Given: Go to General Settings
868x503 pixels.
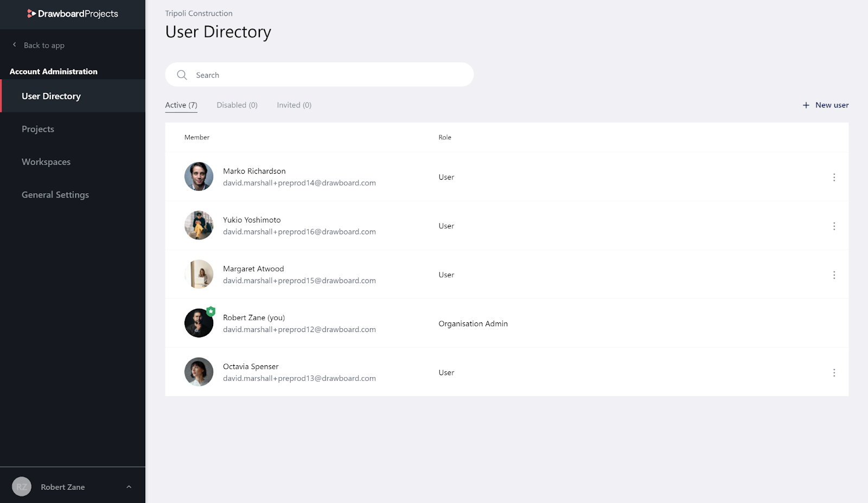Looking at the screenshot, I should [x=55, y=195].
